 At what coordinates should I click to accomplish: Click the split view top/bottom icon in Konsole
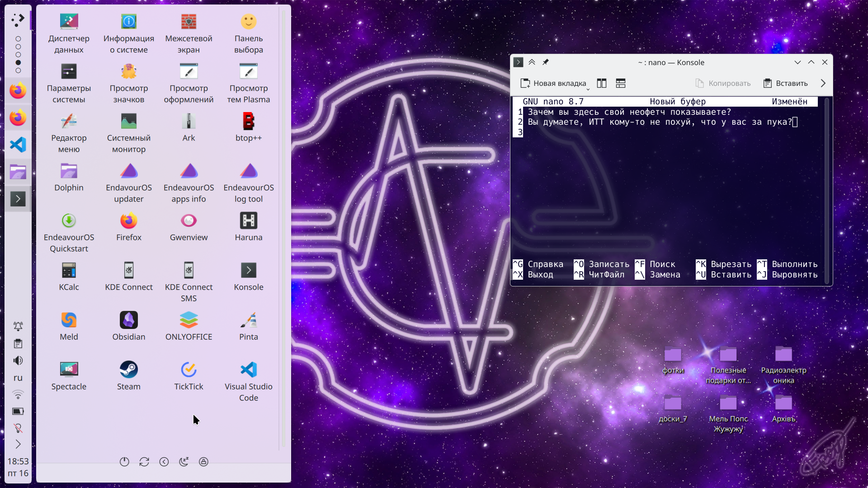pyautogui.click(x=620, y=83)
